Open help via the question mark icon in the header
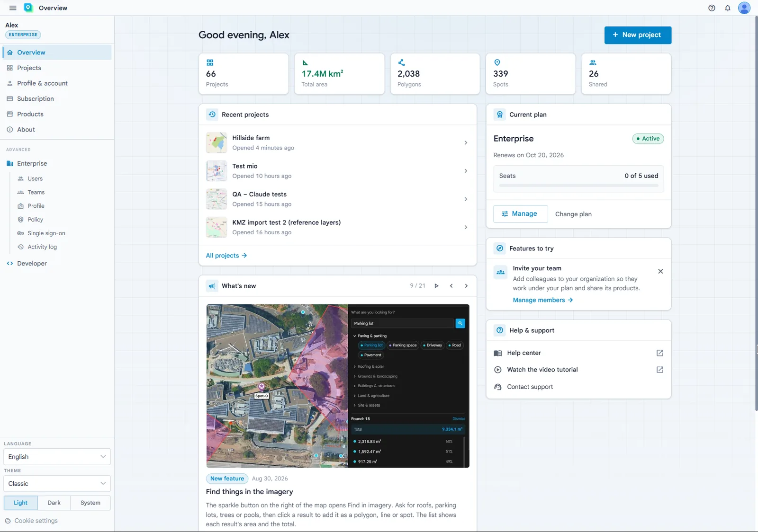This screenshot has width=758, height=532. pos(712,8)
